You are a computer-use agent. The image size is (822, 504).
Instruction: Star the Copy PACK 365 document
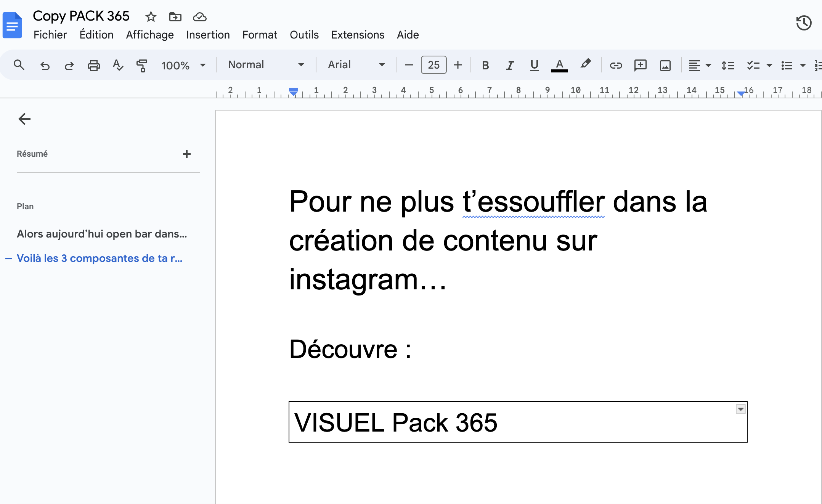151,17
